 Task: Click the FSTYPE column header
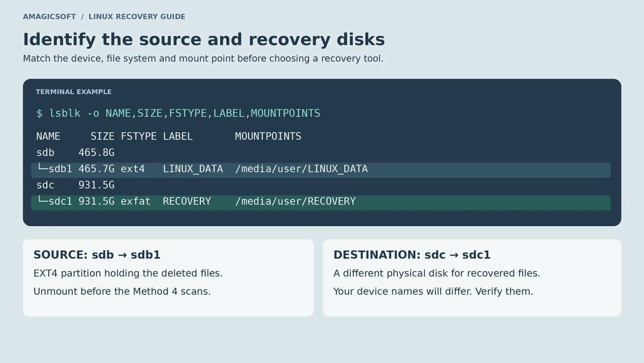[139, 137]
